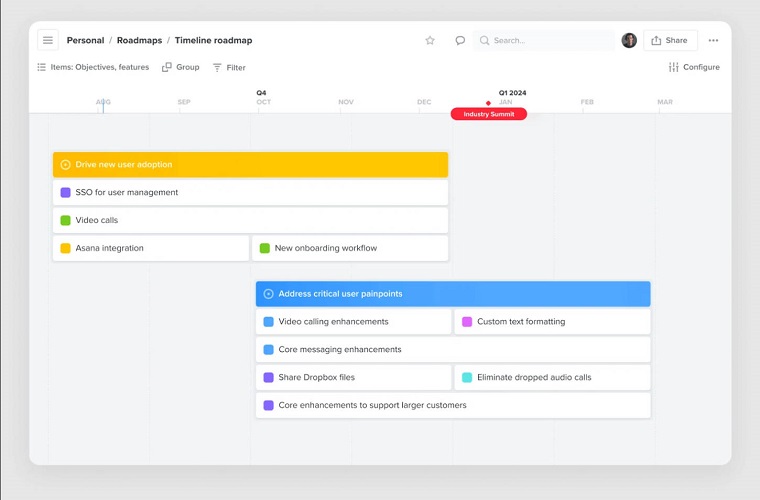Click the Group items icon
This screenshot has width=760, height=500.
167,67
